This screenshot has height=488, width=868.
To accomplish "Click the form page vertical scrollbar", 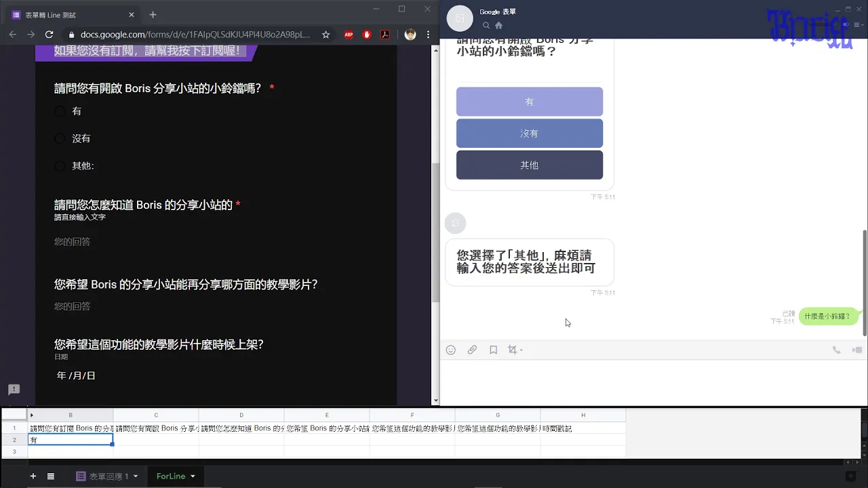I will [435, 232].
